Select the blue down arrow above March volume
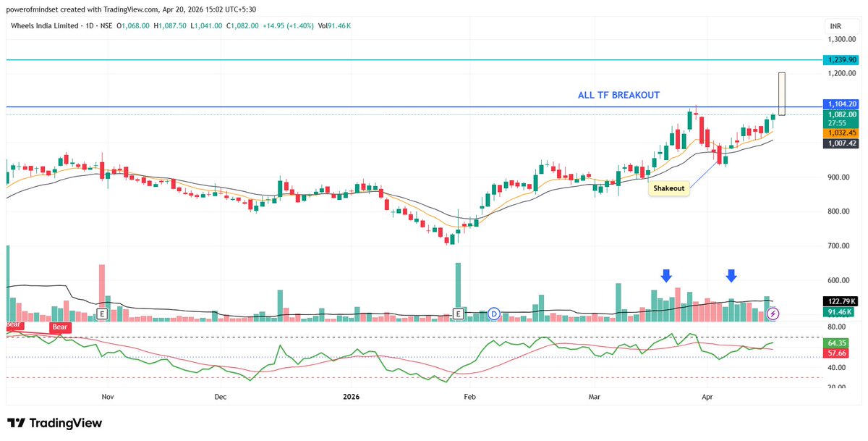This screenshot has height=441, width=868. (x=666, y=275)
